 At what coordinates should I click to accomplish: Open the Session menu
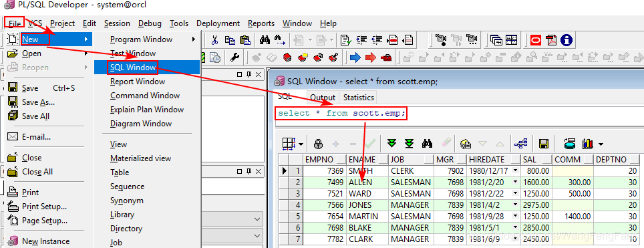coord(117,23)
